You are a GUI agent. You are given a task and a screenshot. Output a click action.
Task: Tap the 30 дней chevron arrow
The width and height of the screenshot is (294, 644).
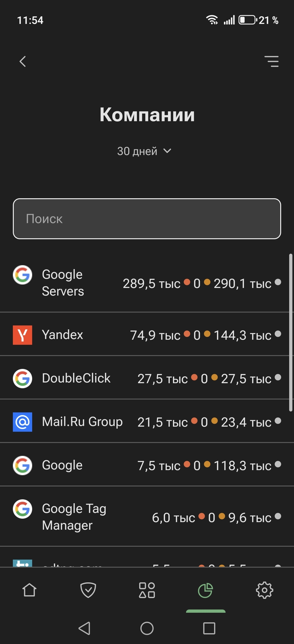(167, 151)
